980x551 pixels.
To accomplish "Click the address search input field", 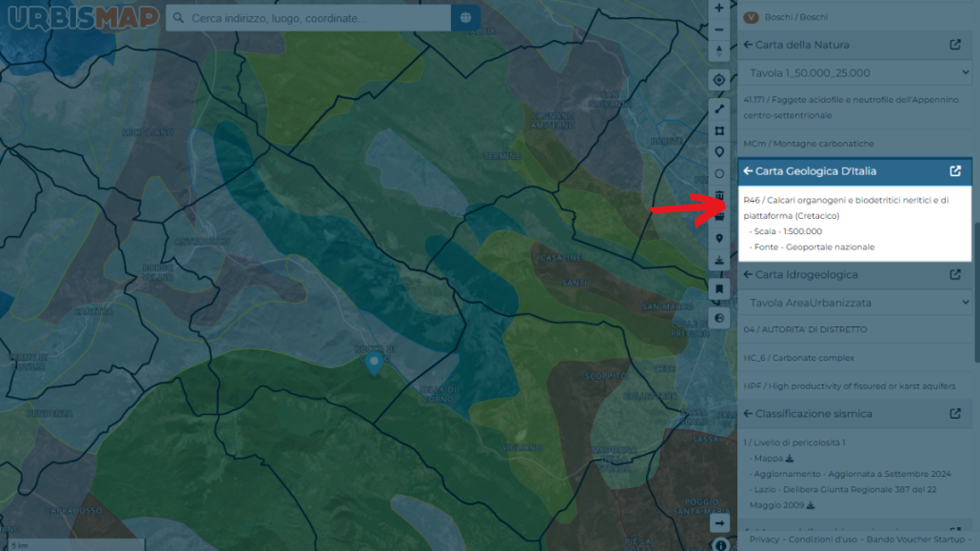I will point(309,18).
